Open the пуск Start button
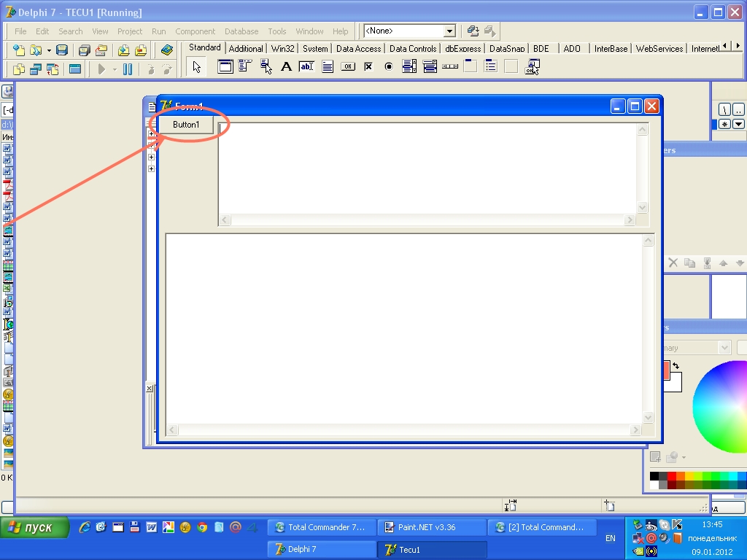The image size is (747, 560). [34, 528]
